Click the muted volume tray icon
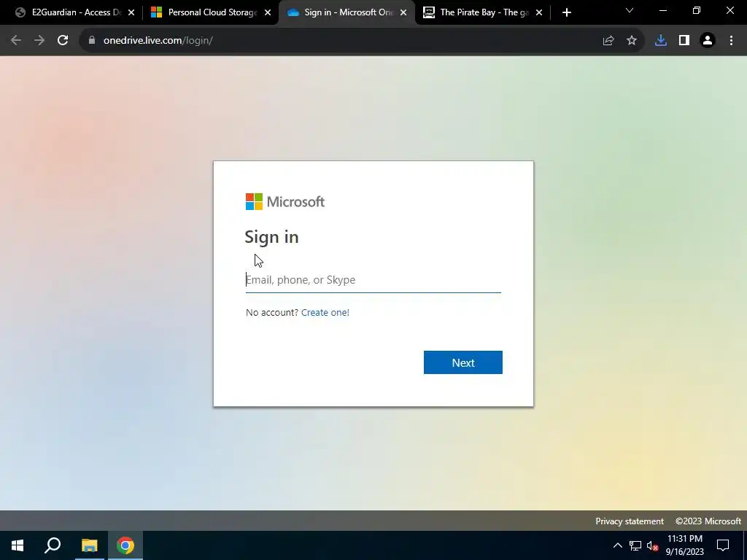Screen dimensions: 747x560 click(653, 545)
